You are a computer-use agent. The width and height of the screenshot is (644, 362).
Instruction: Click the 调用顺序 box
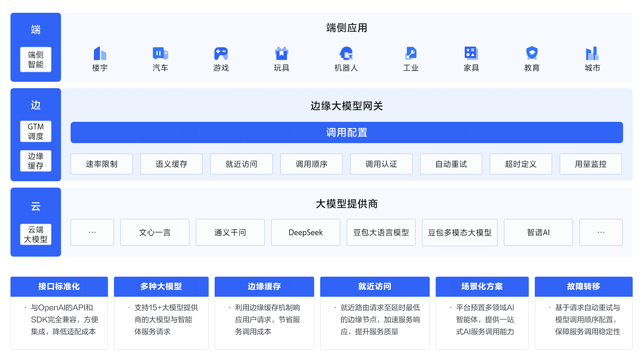point(312,164)
